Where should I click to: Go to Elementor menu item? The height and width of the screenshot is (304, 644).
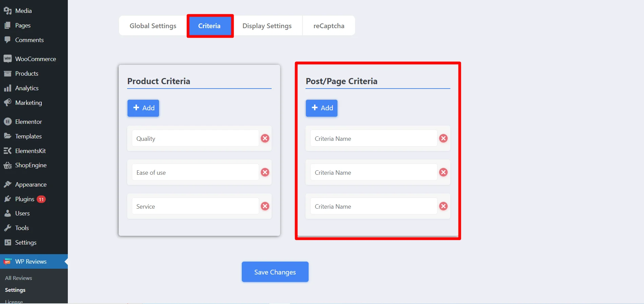coord(34,121)
